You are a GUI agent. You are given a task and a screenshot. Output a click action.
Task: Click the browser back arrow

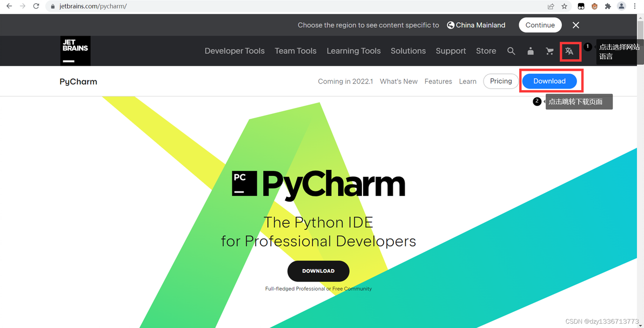9,6
